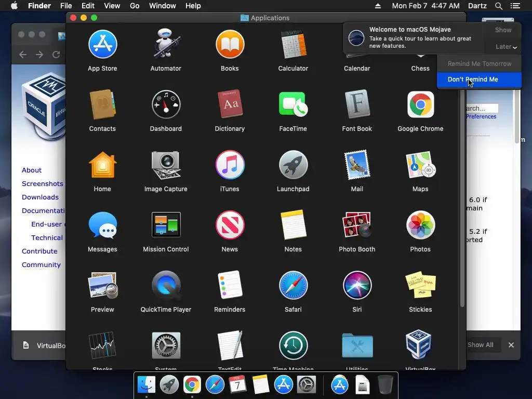
Task: Open Notification Center list icon
Action: [515, 6]
